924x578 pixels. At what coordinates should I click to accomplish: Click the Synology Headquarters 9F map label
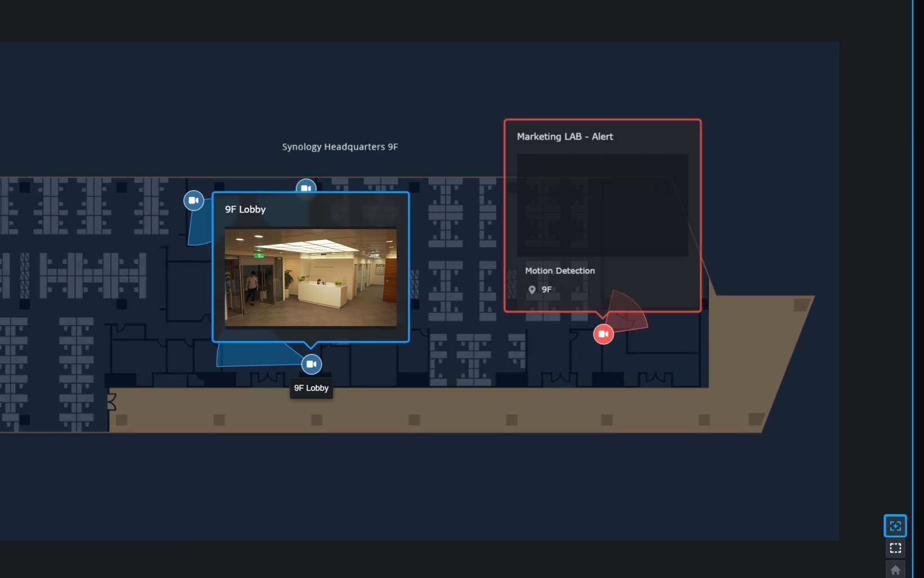[340, 147]
